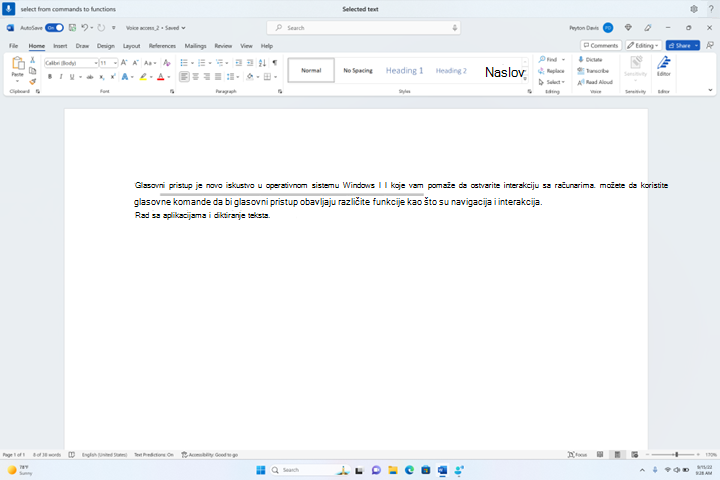Open the Select dropdown in Editing

(551, 82)
